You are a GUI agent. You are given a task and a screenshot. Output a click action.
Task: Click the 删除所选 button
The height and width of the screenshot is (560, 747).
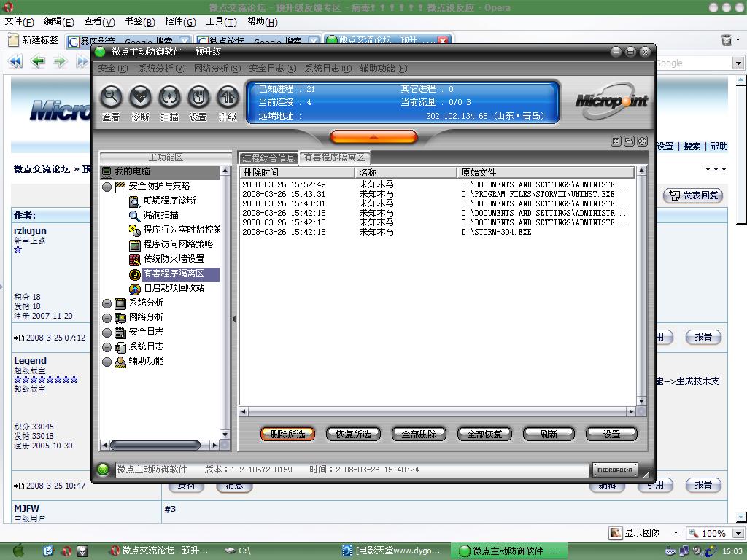tap(287, 434)
